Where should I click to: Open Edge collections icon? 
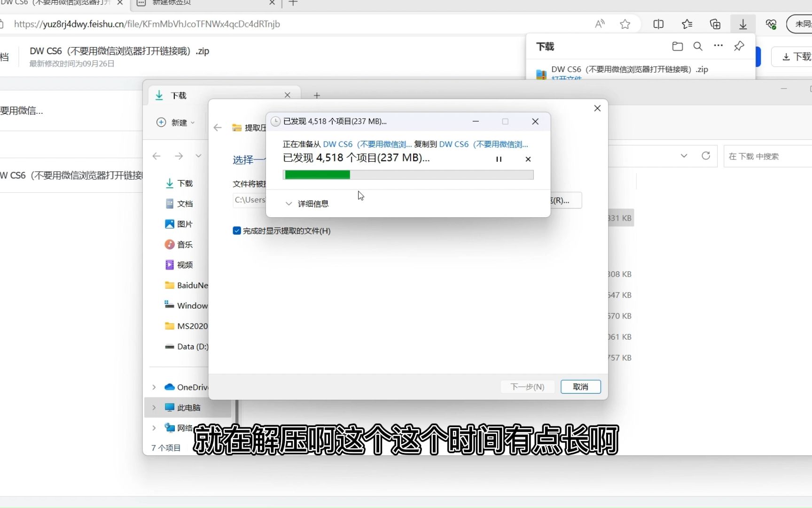click(715, 24)
